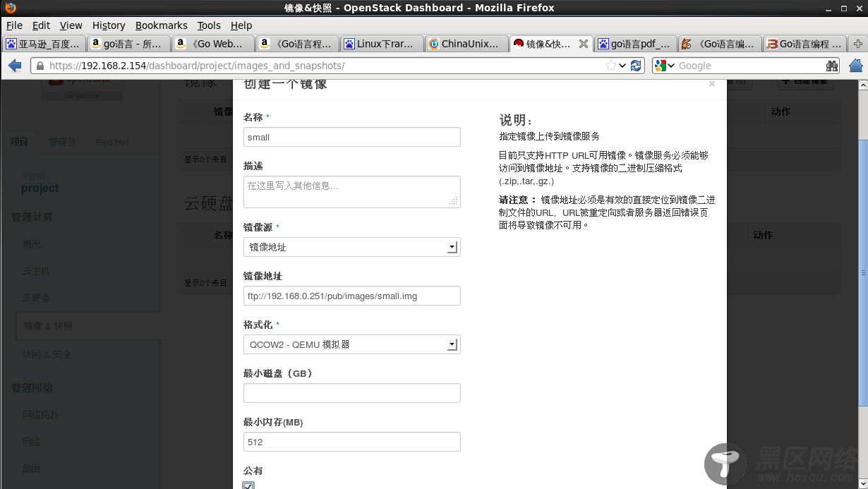Click the page vertical scrollbar thumb

point(862,272)
